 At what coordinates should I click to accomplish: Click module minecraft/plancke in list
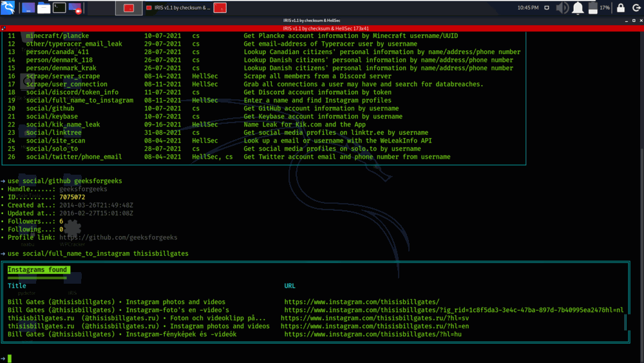(57, 35)
